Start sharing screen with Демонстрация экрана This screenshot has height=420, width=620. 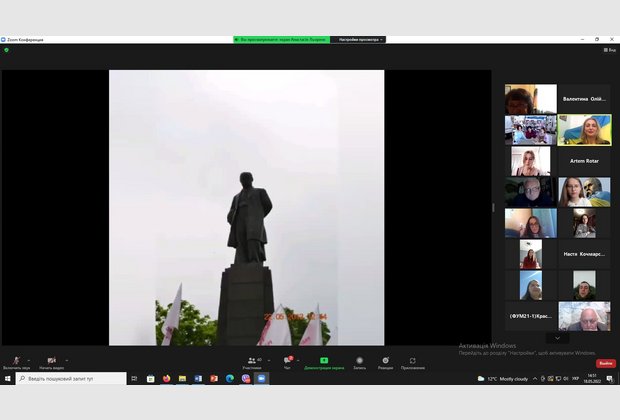[324, 361]
